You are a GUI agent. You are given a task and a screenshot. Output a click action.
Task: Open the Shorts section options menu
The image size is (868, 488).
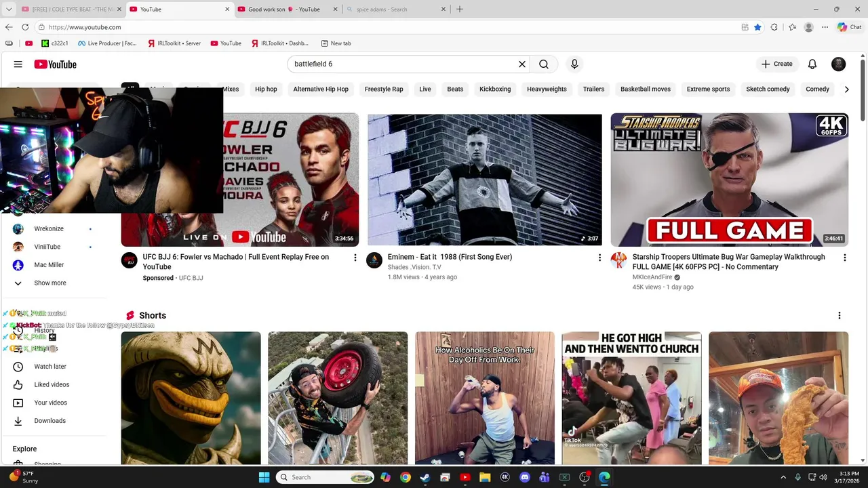[x=840, y=316]
